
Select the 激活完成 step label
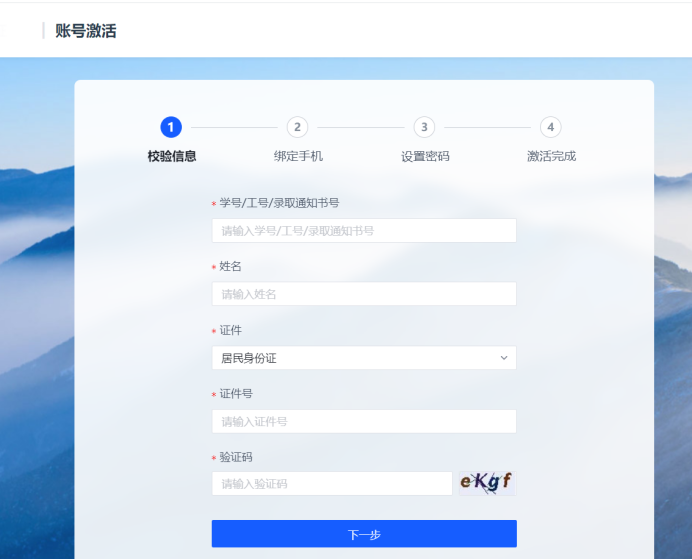(551, 156)
